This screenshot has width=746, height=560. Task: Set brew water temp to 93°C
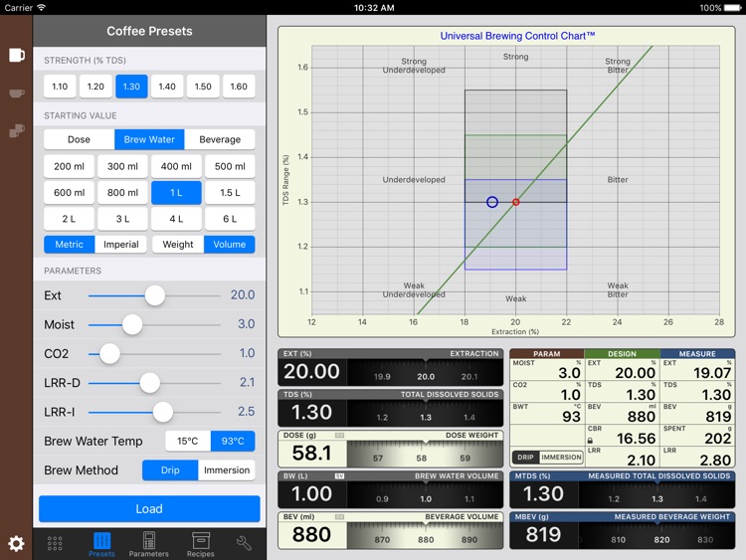233,441
